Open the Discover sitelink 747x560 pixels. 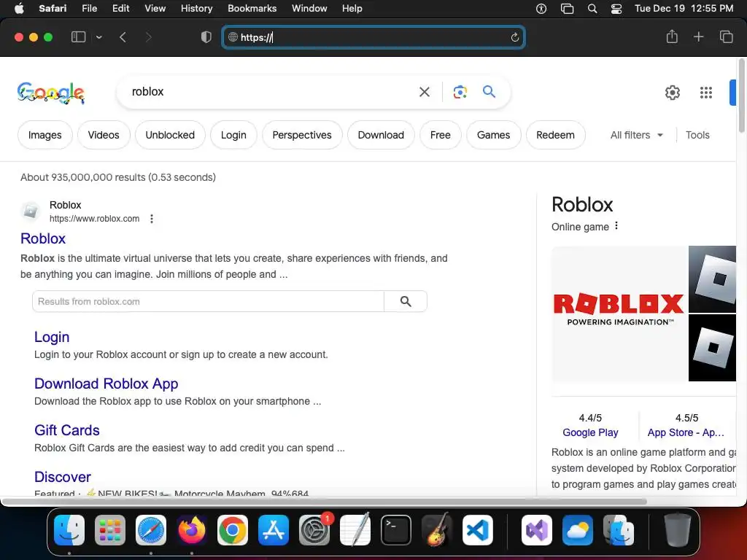(63, 477)
